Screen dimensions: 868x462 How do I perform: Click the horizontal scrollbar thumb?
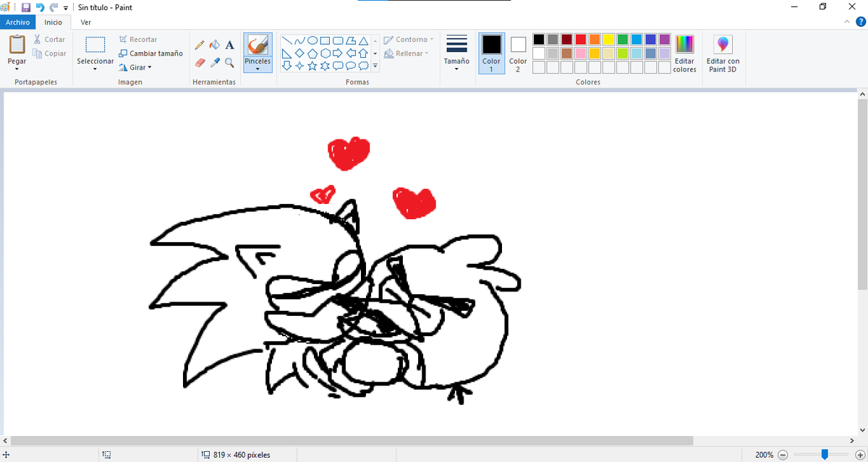[x=352, y=440]
